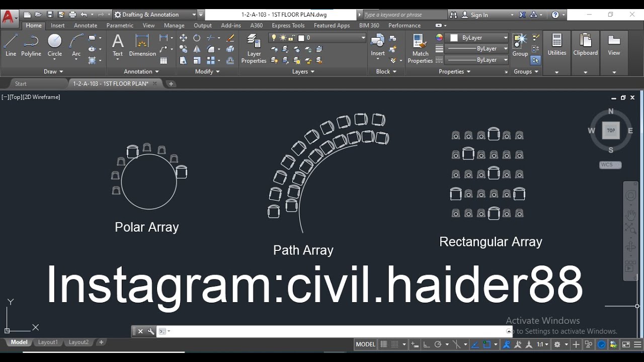This screenshot has height=362, width=644.
Task: Click Match Properties tool
Action: (x=420, y=49)
